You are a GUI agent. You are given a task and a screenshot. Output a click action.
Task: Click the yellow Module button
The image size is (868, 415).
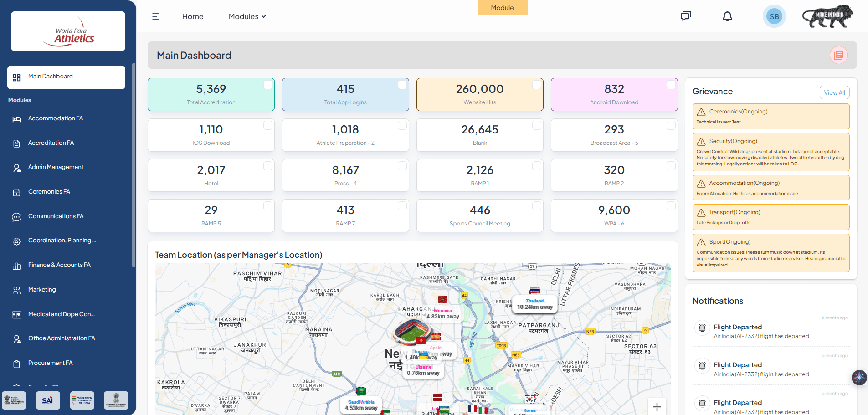tap(502, 8)
